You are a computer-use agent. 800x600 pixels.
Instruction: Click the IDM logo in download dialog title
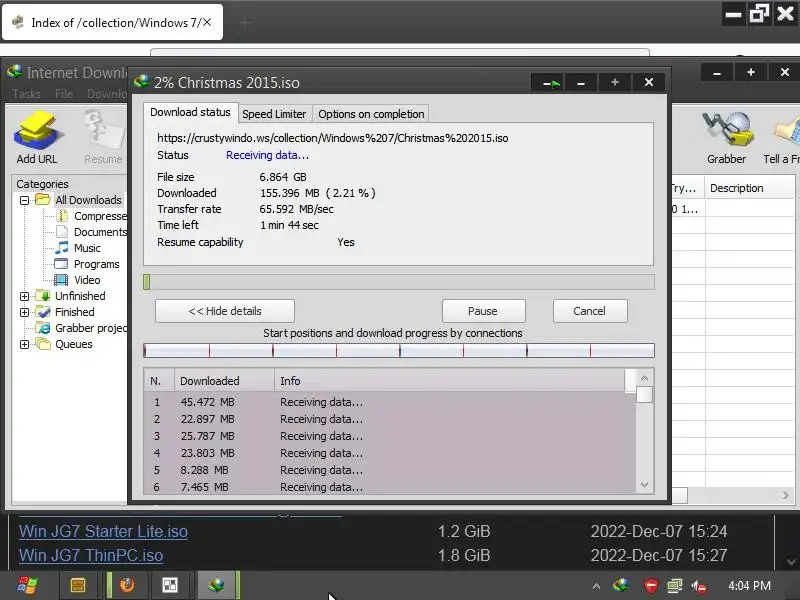coord(141,82)
